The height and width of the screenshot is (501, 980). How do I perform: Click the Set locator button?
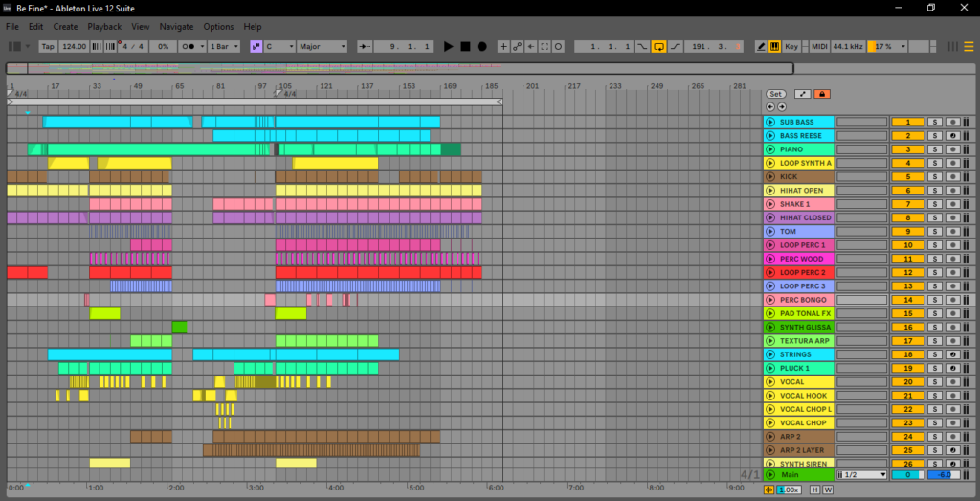click(x=775, y=94)
